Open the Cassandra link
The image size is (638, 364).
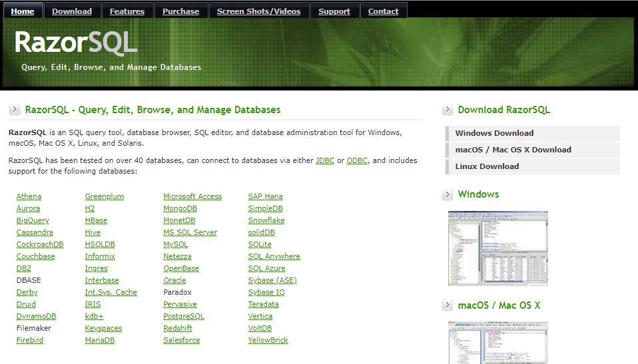[x=35, y=232]
